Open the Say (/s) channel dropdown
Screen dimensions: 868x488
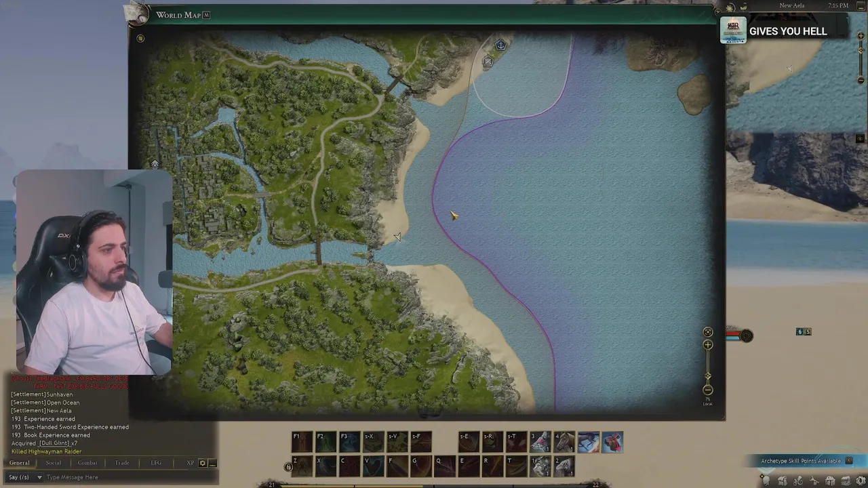pos(25,477)
